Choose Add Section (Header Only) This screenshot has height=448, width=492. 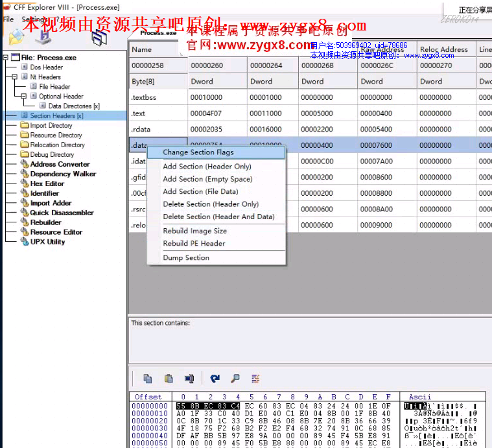pos(217,167)
